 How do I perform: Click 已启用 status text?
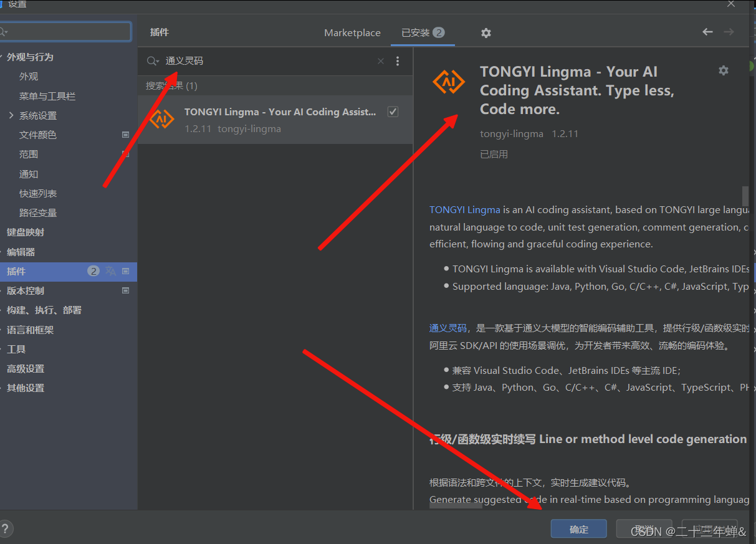coord(494,154)
